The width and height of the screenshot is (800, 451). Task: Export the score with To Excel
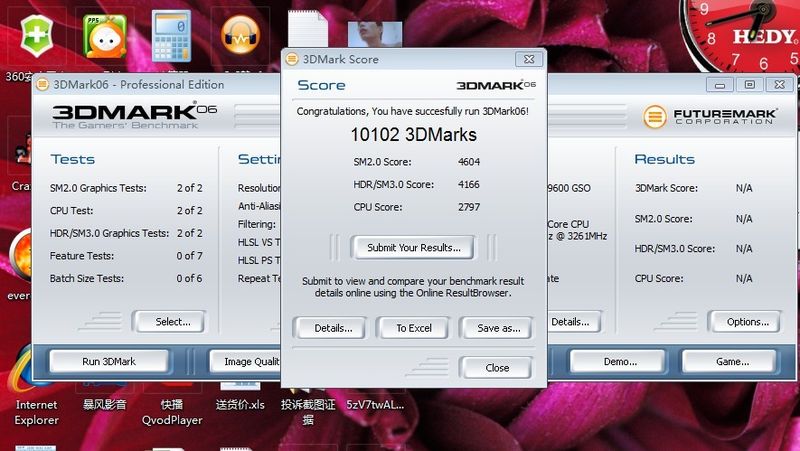[413, 328]
